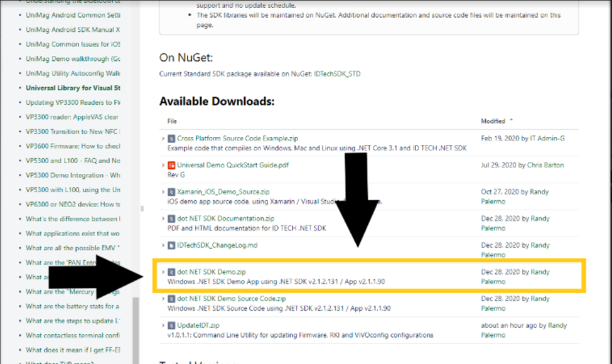The height and width of the screenshot is (364, 612).
Task: Open UniMag Android Common Settings sidebar page
Action: point(73,15)
